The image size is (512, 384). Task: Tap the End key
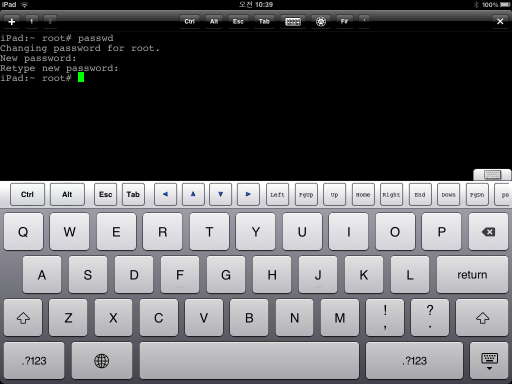point(420,194)
